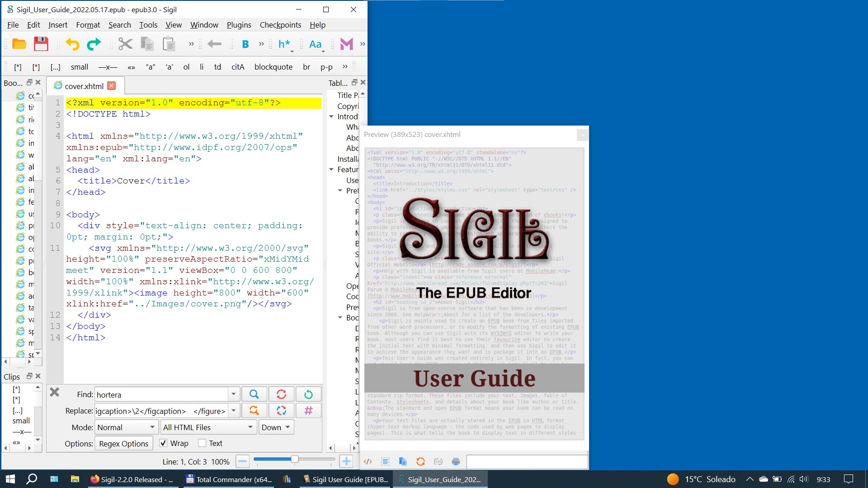Click the Bold B icon
Image resolution: width=868 pixels, height=488 pixels.
pyautogui.click(x=245, y=44)
